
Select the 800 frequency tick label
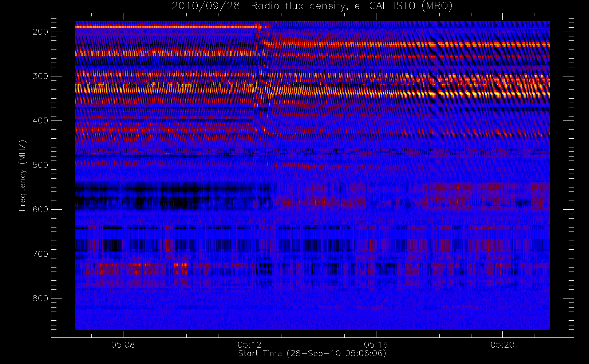(40, 298)
